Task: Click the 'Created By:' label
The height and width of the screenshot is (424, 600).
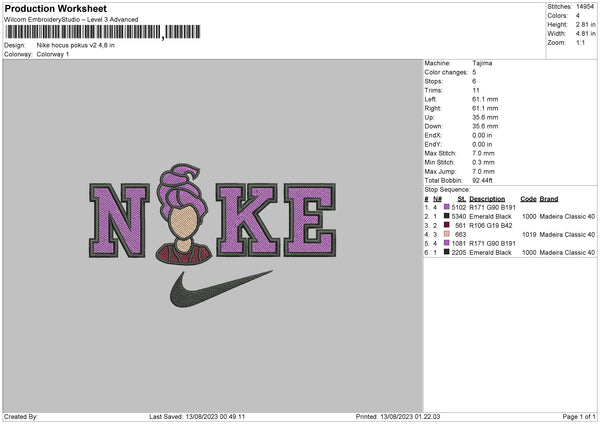Action: [21, 416]
